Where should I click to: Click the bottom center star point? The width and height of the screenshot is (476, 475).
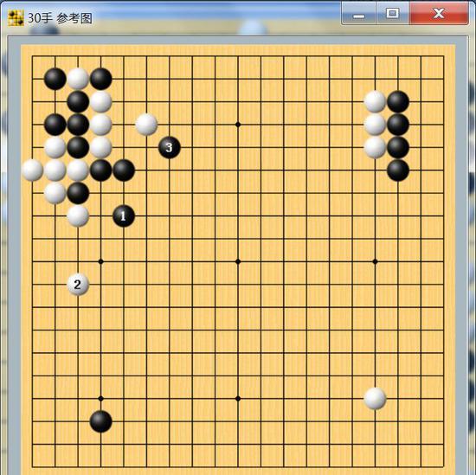[238, 399]
